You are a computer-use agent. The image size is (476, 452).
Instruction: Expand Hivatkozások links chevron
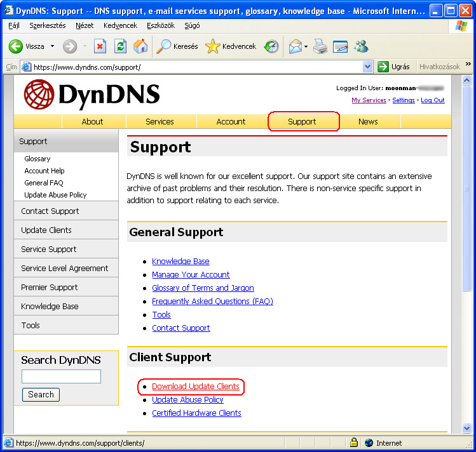click(x=468, y=64)
